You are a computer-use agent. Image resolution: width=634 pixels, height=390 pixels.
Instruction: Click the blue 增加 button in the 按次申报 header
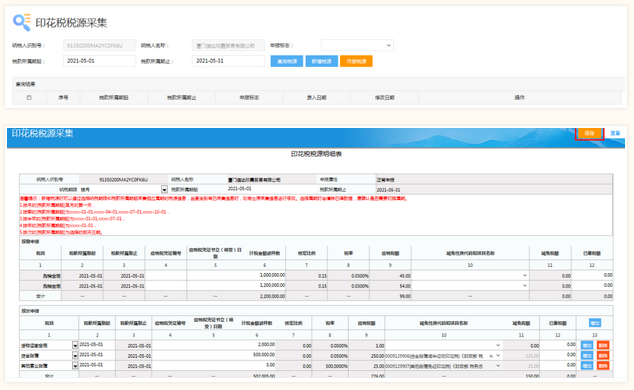(x=594, y=323)
